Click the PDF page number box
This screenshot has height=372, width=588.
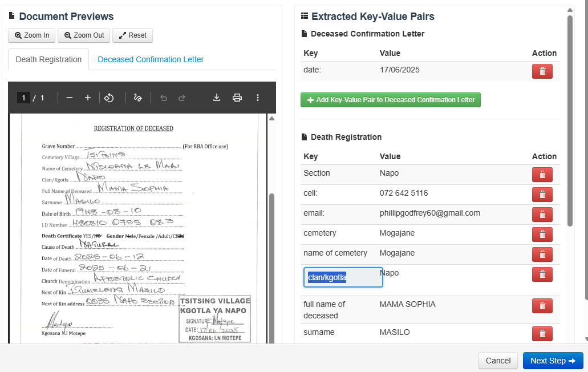[23, 98]
